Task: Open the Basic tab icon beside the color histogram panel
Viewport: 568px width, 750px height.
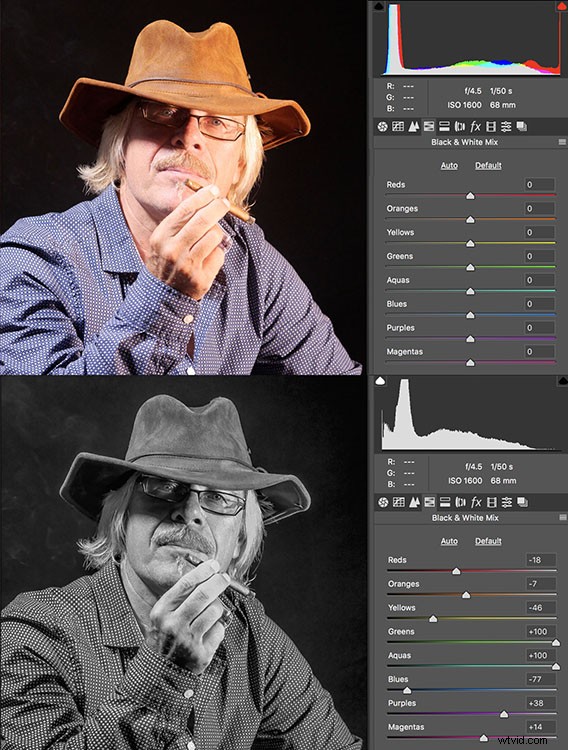Action: coord(382,126)
